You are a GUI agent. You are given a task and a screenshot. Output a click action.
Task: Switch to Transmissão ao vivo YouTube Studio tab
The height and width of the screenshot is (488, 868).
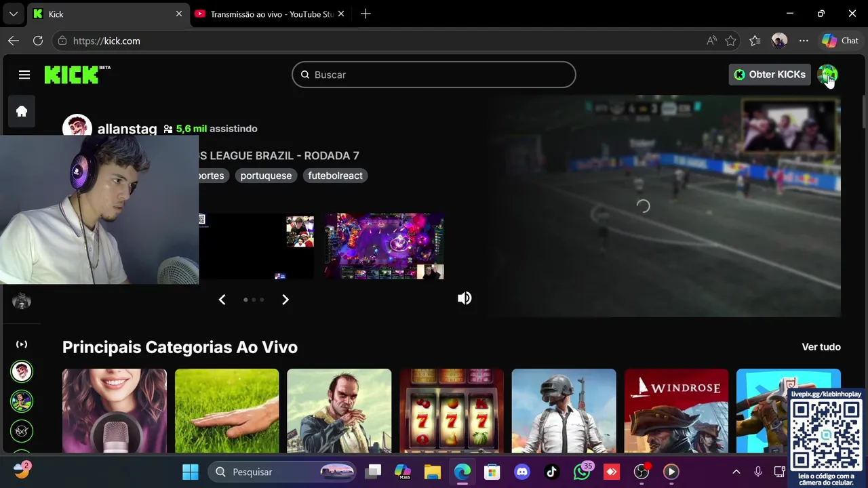tap(270, 14)
